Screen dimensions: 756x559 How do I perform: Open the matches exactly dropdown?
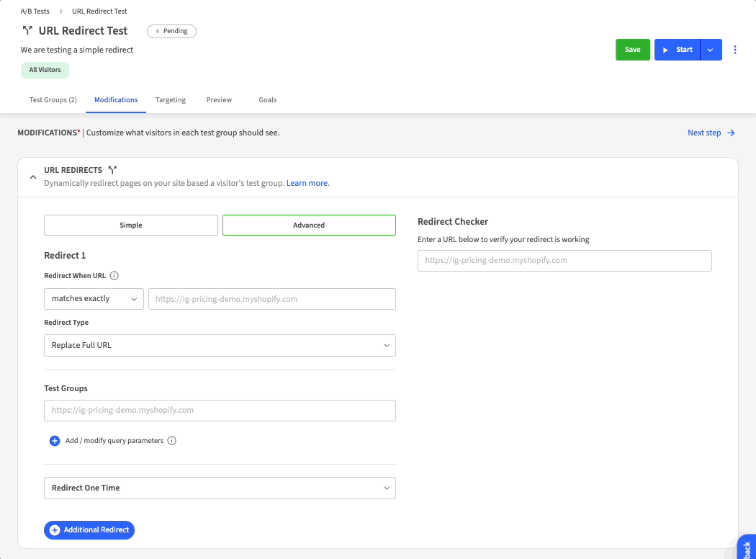click(x=94, y=299)
